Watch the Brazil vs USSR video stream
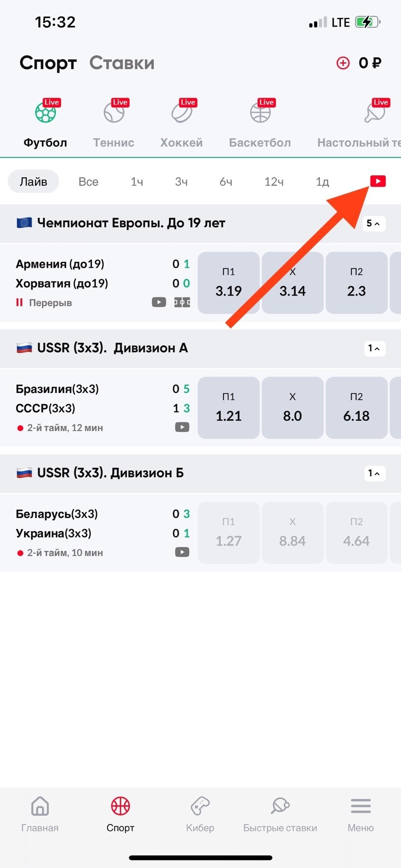This screenshot has height=868, width=401. point(182,427)
